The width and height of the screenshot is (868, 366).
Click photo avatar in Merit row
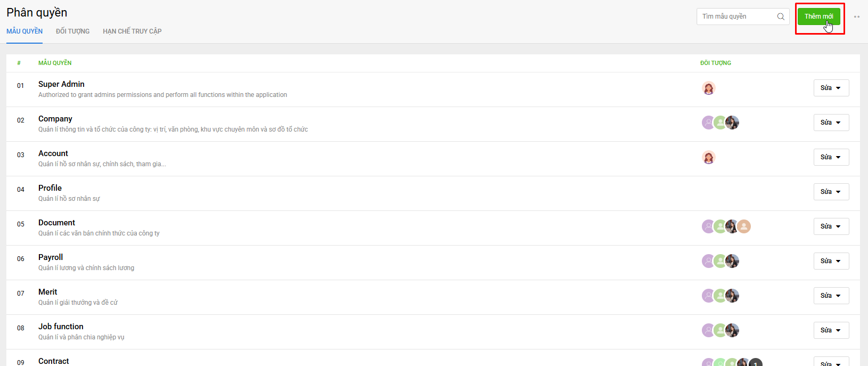(733, 296)
